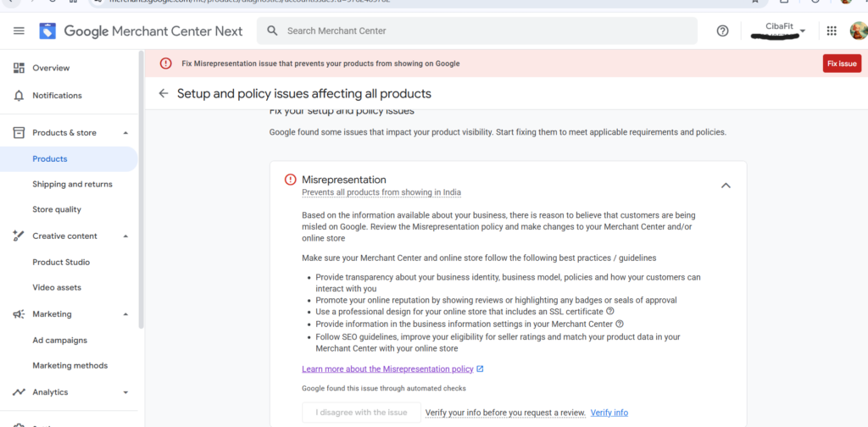
Task: Click Prevents all products from showing in India
Action: (381, 192)
